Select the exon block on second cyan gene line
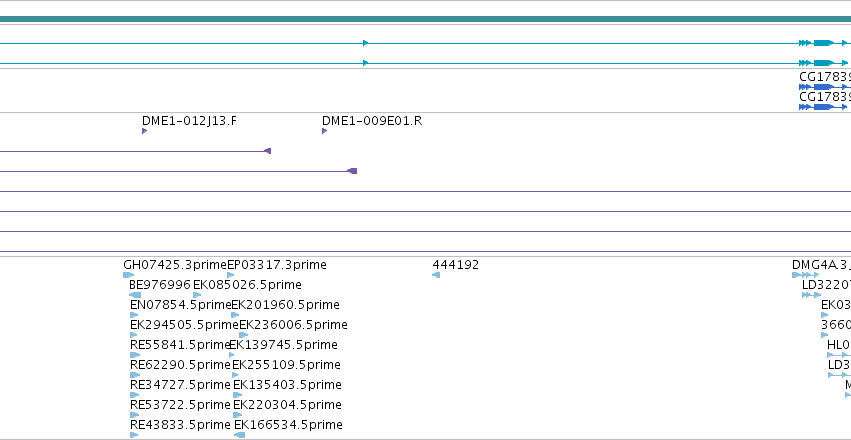Screen dimensions: 851x440 823,63
